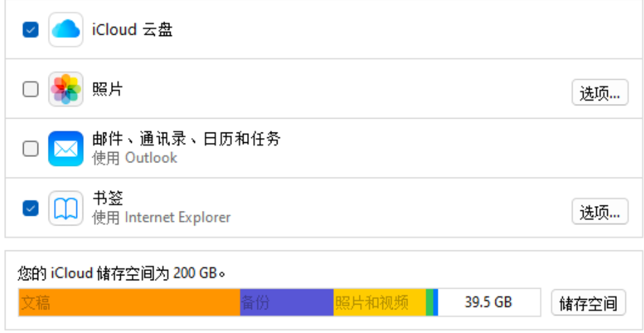Click the orange 文稿 storage segment

click(129, 302)
